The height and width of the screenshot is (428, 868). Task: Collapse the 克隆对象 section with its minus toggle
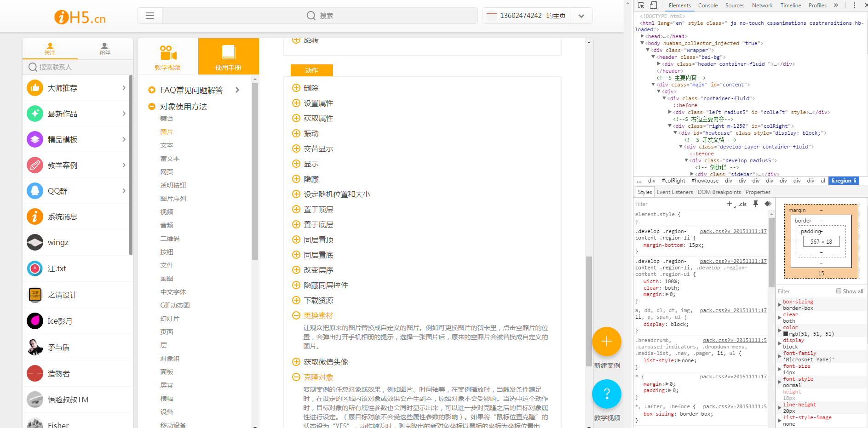pos(296,377)
